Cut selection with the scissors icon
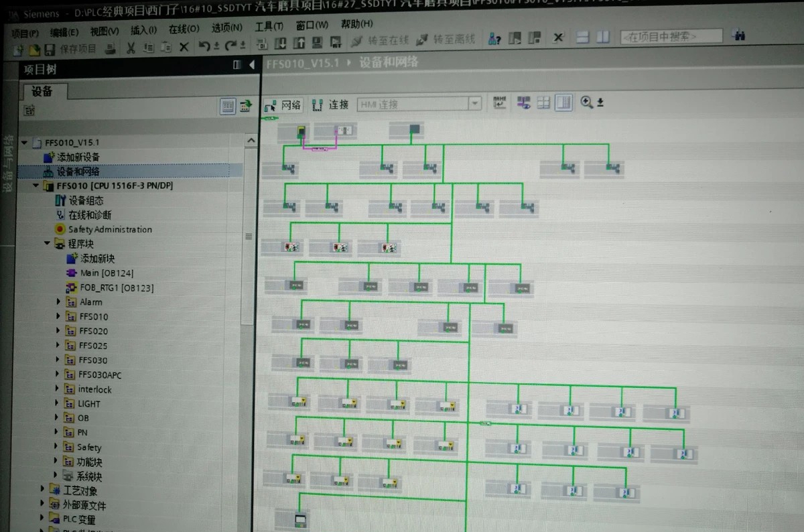 [x=131, y=48]
